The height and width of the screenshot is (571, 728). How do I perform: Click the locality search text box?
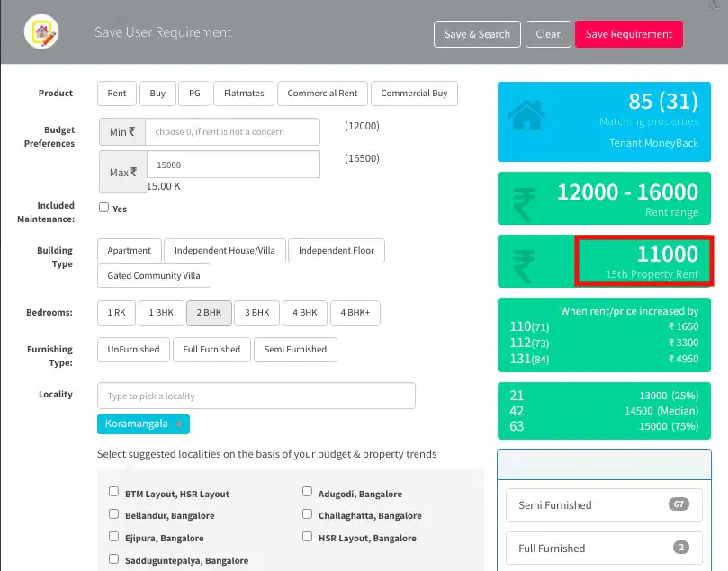[256, 396]
